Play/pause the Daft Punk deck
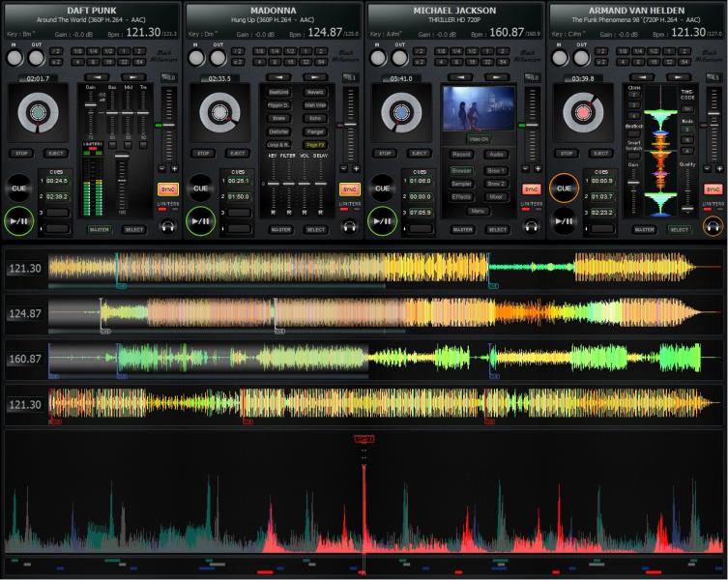The height and width of the screenshot is (580, 728). coord(18,221)
